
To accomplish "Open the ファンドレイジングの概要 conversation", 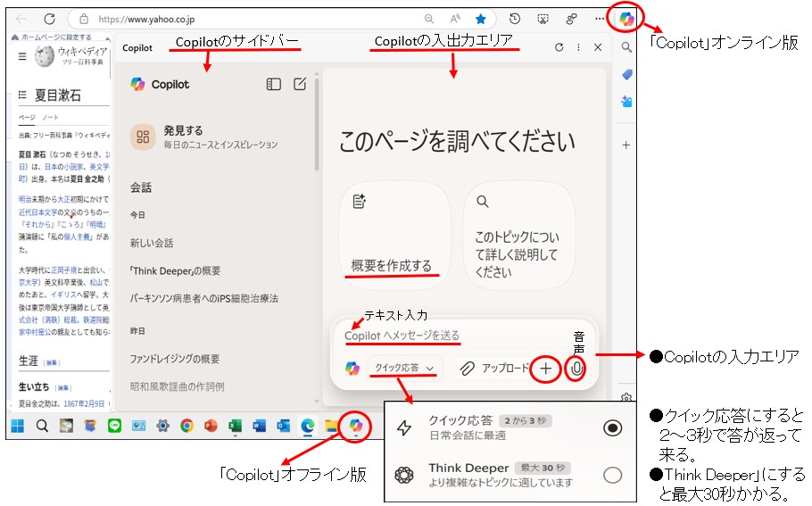I will pos(175,359).
